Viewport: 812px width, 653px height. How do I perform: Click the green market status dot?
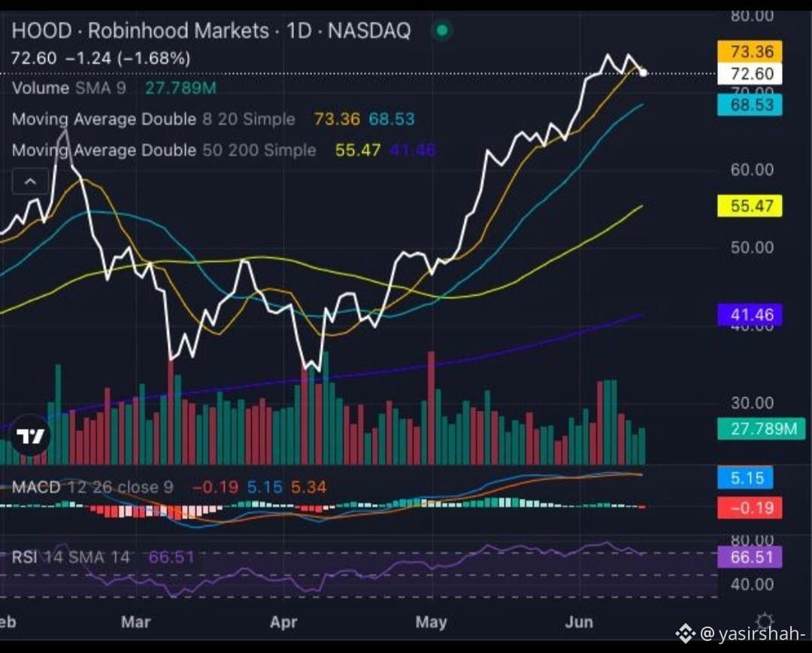click(442, 31)
